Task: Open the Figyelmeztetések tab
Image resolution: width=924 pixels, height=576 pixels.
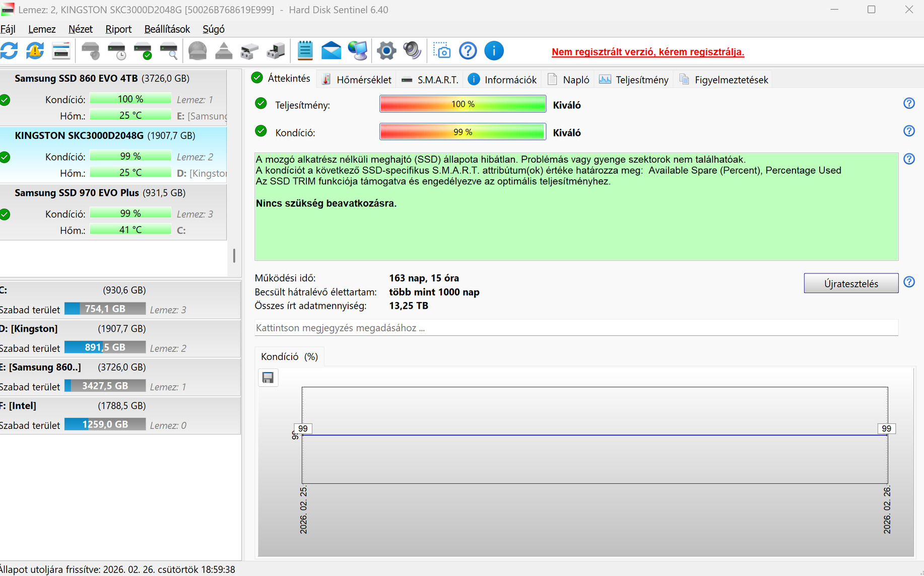Action: click(x=723, y=80)
